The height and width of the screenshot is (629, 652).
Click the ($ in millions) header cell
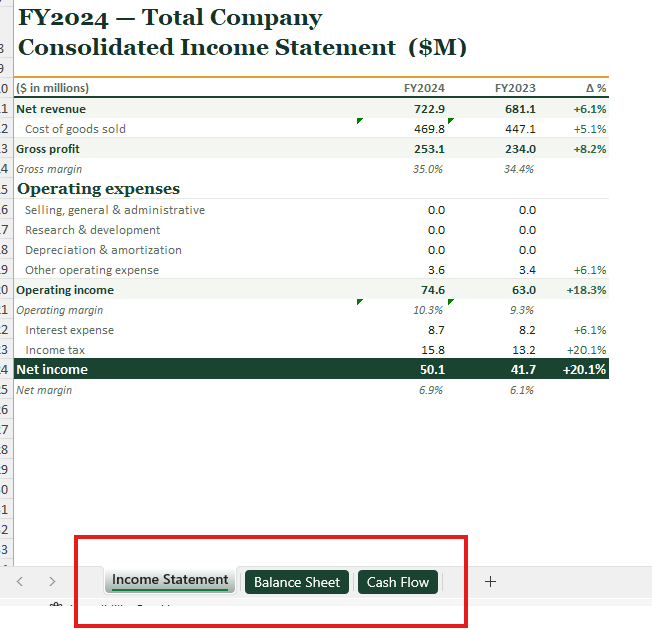coord(52,88)
